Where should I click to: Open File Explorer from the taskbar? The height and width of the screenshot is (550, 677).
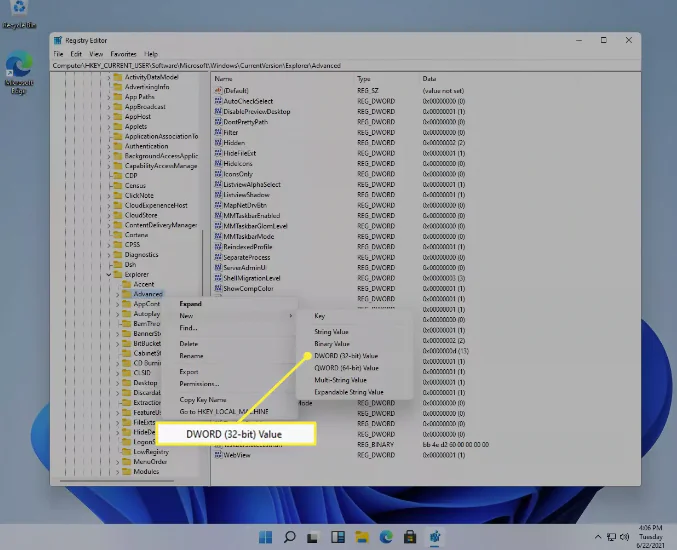[361, 536]
